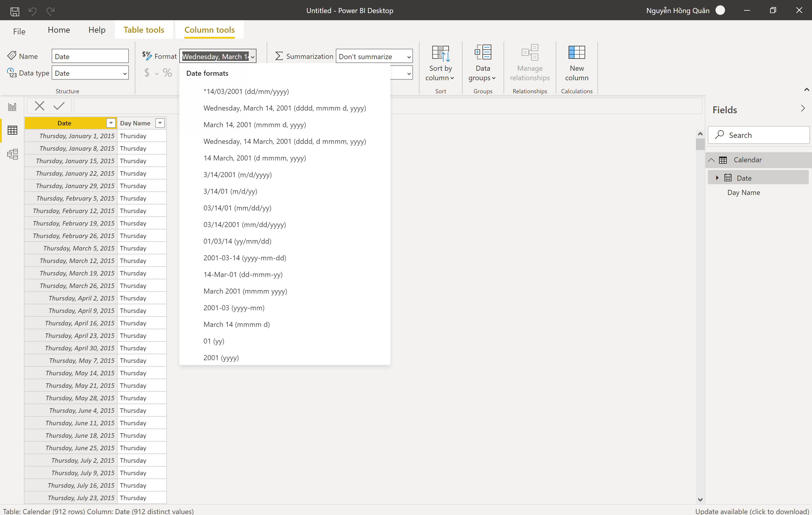Screen dimensions: 812x515
Task: Select 14 March, 2001 (d mmmm, yyyy) format
Action: click(285, 158)
